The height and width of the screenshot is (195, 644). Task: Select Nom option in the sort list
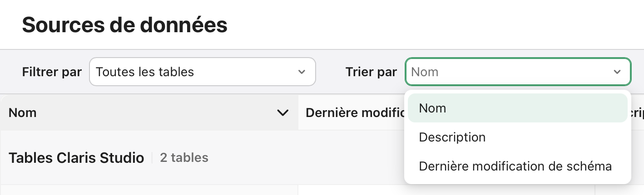click(x=517, y=108)
